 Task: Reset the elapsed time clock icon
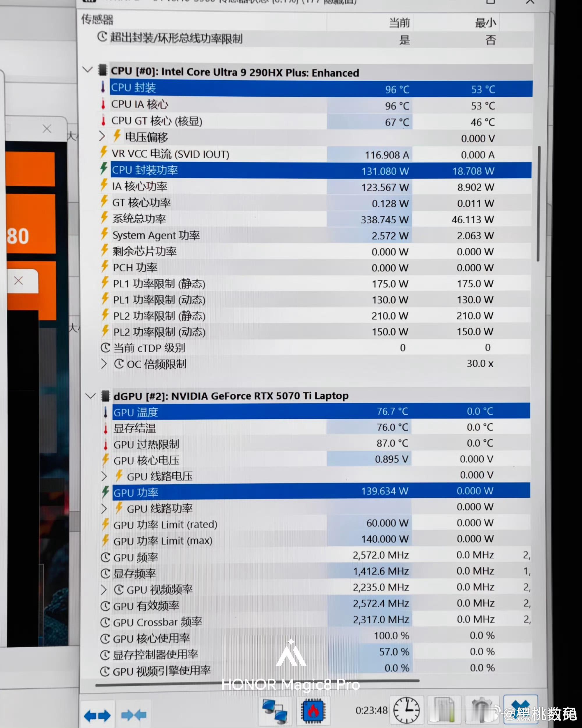point(406,711)
